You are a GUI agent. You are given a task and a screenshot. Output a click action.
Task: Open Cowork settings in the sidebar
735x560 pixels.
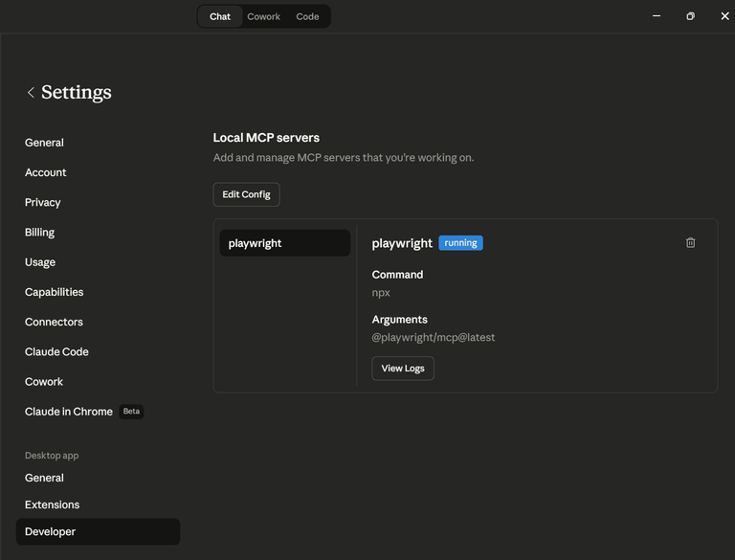coord(44,382)
